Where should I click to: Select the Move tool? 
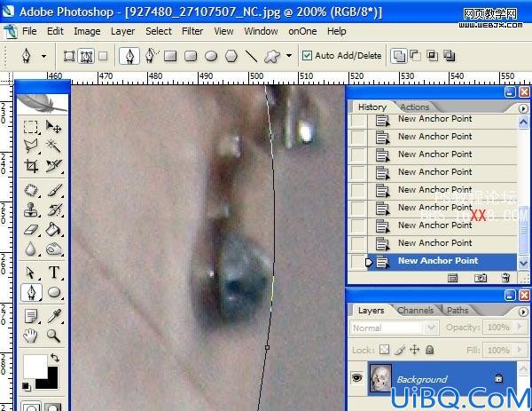click(53, 127)
